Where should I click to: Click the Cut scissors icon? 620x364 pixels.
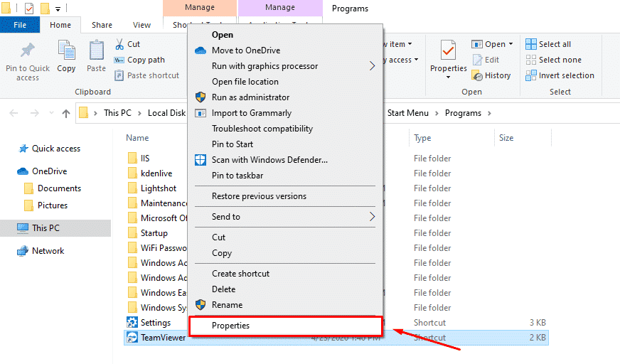coord(119,45)
